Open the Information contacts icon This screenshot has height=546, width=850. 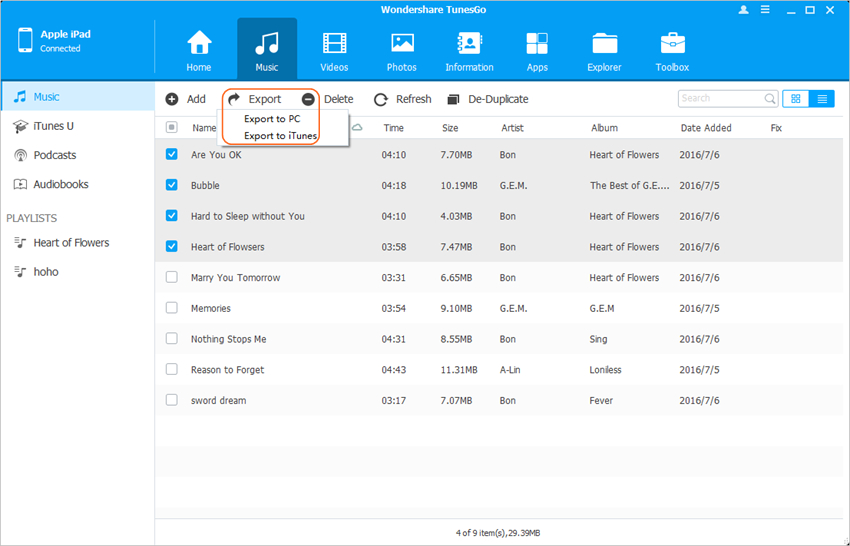pos(469,44)
